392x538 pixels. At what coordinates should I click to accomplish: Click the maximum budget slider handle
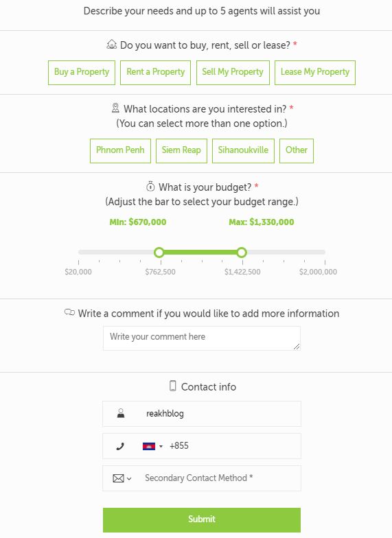[x=242, y=253]
